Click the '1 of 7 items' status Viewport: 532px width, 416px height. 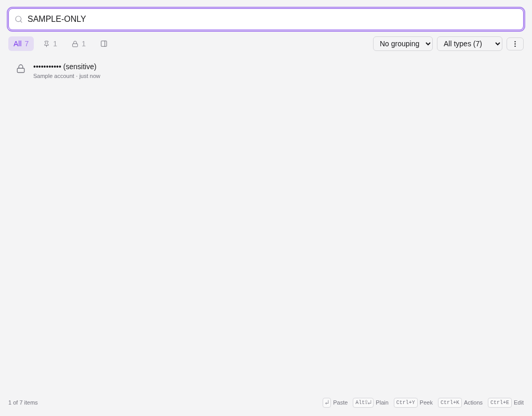[23, 403]
